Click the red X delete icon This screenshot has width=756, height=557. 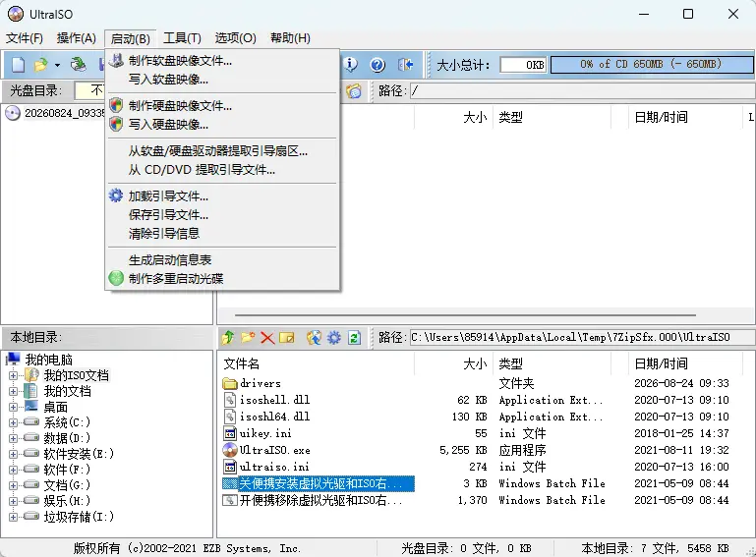[x=267, y=337]
